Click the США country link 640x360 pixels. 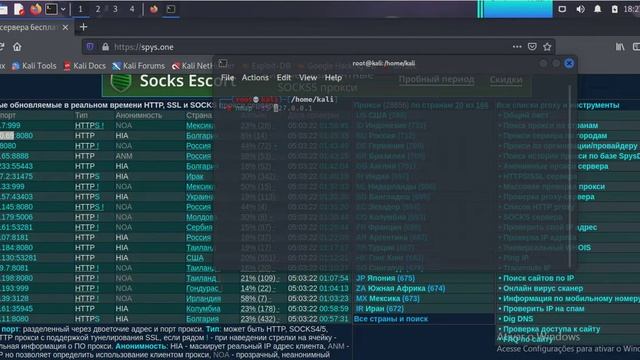click(195, 258)
